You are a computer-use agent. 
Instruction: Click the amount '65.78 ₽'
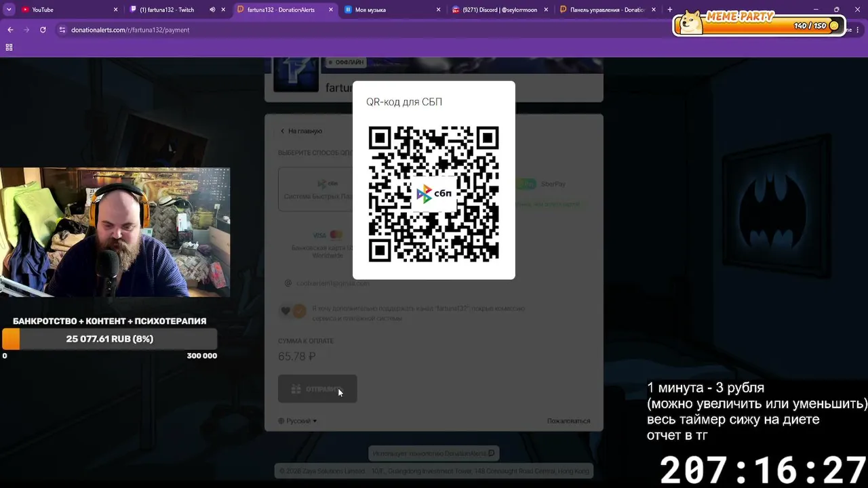[x=297, y=357]
